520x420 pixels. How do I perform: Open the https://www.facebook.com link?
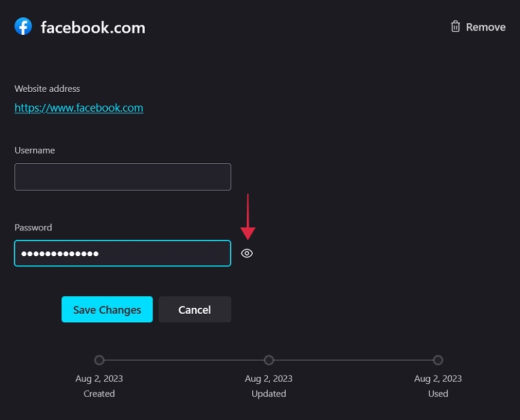click(x=79, y=107)
